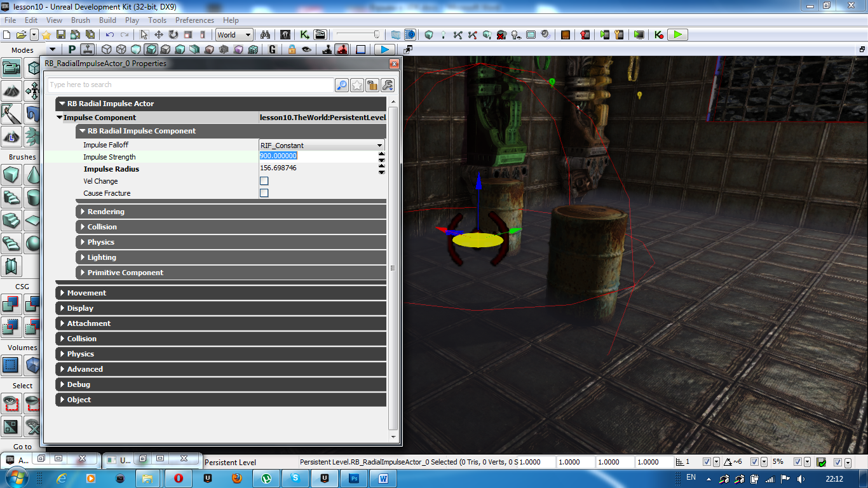Click search magnifier in Properties window
This screenshot has height=488, width=868.
[342, 85]
